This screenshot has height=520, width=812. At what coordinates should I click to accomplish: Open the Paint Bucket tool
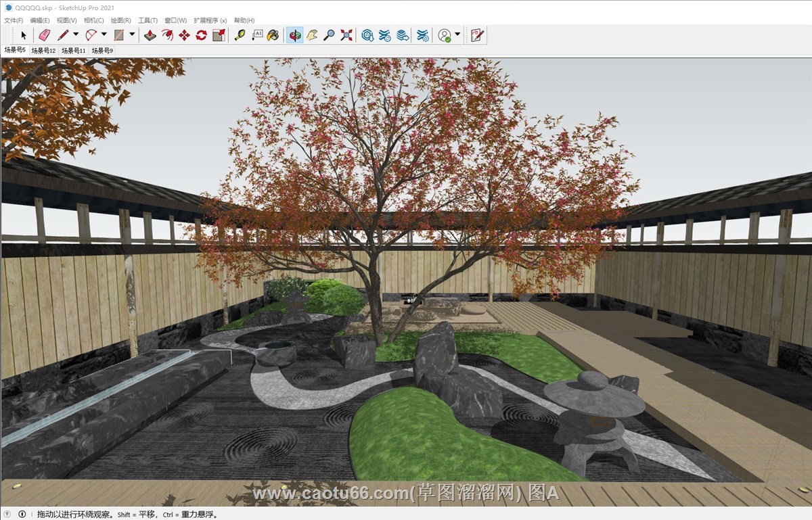pos(273,35)
